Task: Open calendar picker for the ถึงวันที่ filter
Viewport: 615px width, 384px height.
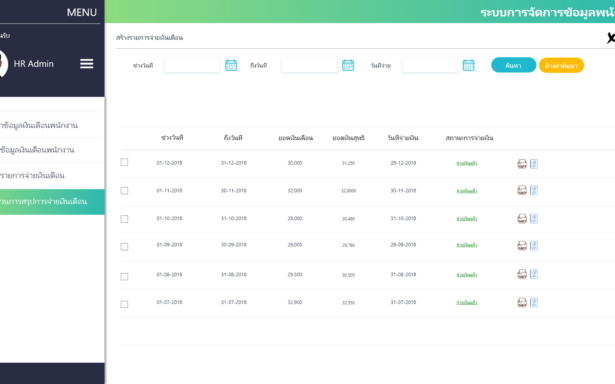Action: coord(348,65)
